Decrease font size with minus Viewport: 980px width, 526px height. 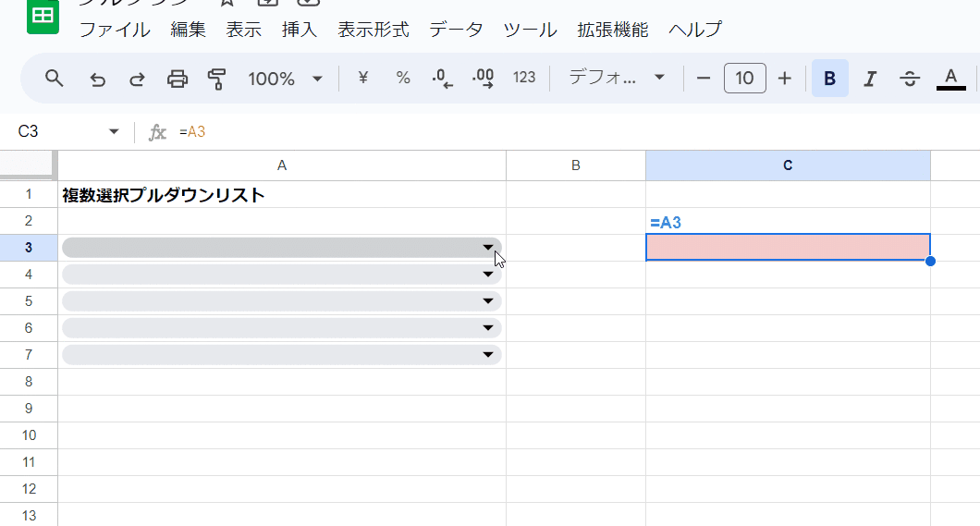(704, 78)
